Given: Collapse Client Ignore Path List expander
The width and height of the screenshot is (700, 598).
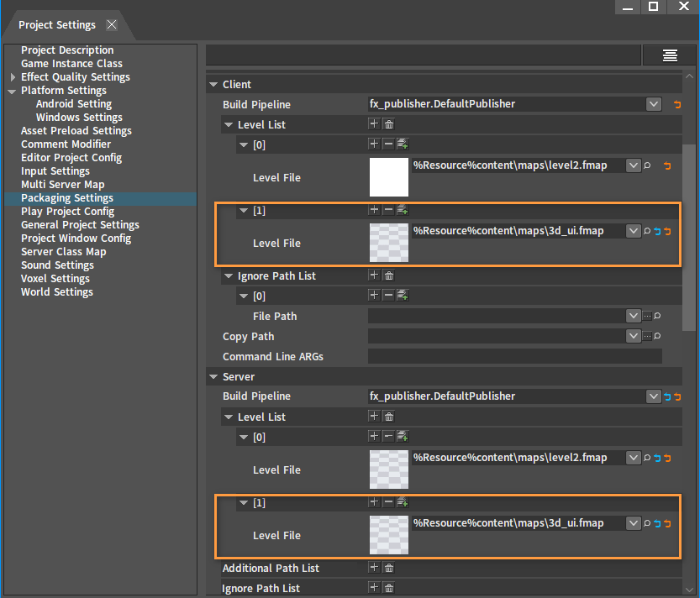Looking at the screenshot, I should click(229, 275).
